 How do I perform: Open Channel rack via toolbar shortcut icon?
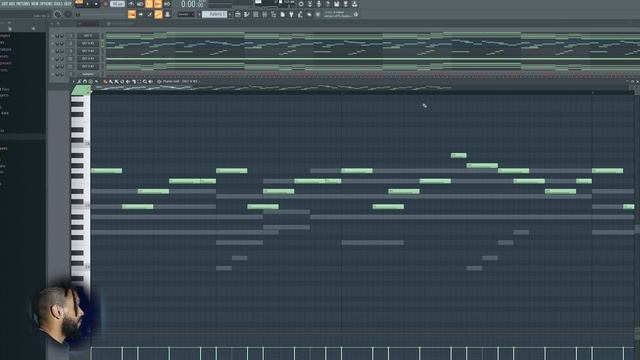pos(256,14)
